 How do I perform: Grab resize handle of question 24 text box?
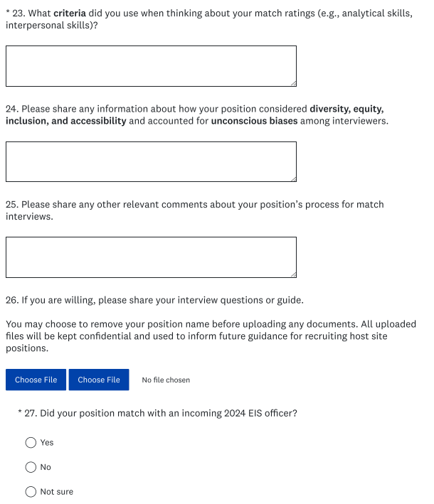coord(292,178)
